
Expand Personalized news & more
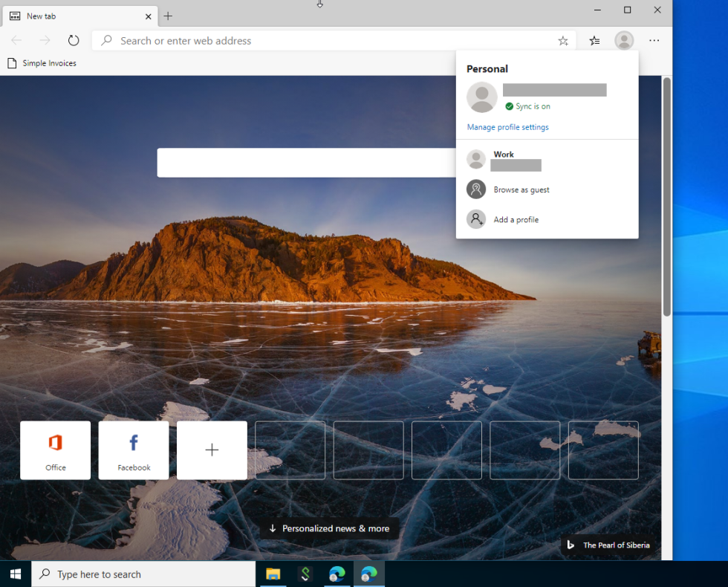click(x=329, y=528)
